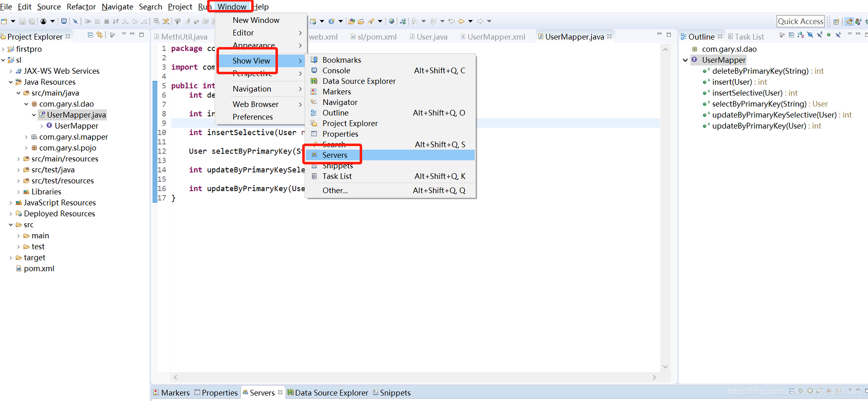868x401 pixels.
Task: Click the Open Web Browser globe icon
Action: [x=391, y=21]
